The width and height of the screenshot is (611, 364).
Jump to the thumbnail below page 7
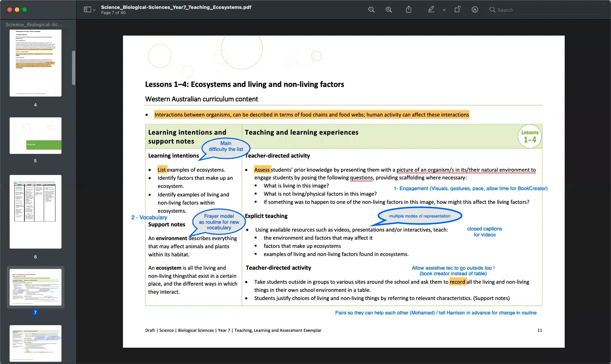pyautogui.click(x=36, y=343)
